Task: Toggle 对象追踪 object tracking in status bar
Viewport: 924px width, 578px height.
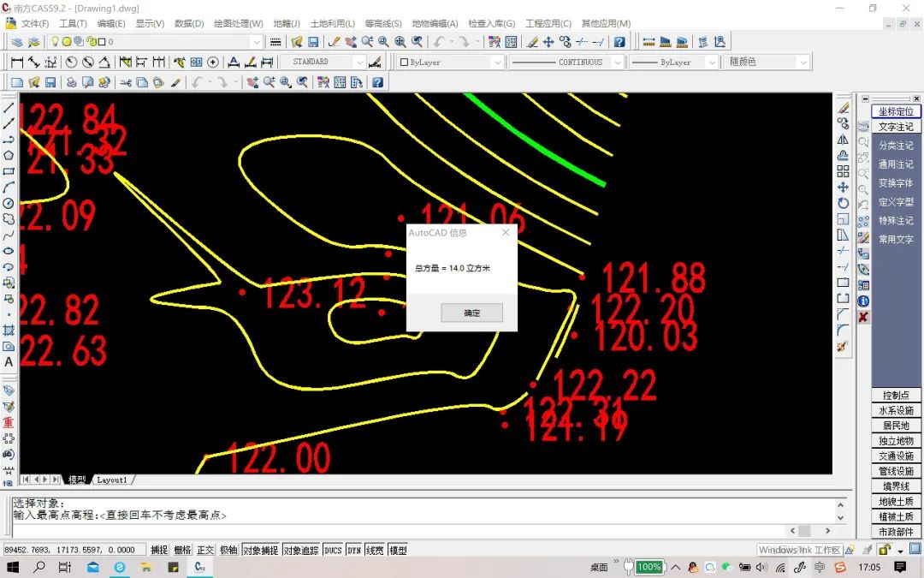Action: pyautogui.click(x=301, y=550)
